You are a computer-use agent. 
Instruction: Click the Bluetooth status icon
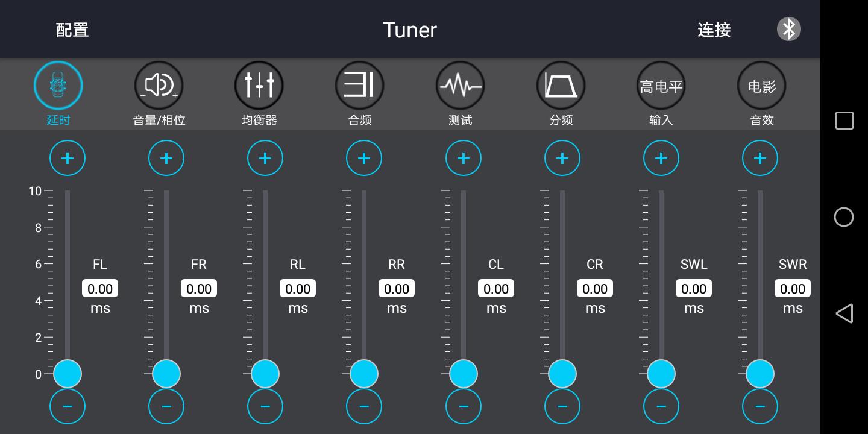click(x=788, y=28)
